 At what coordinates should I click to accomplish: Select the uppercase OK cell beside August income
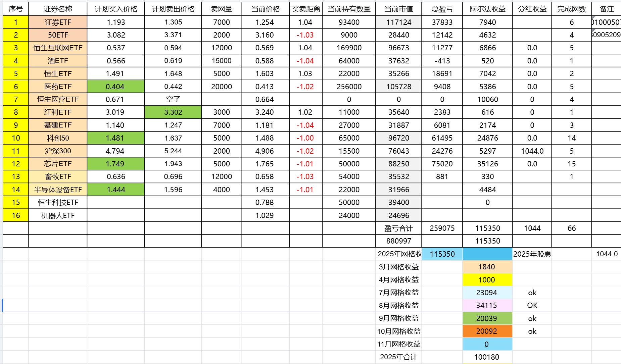(532, 305)
